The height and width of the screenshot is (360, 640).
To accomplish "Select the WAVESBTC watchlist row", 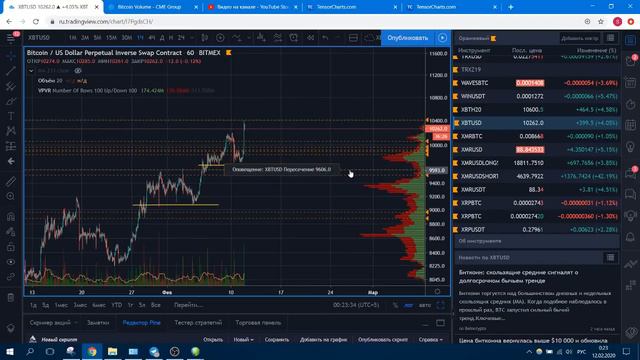I will point(536,83).
